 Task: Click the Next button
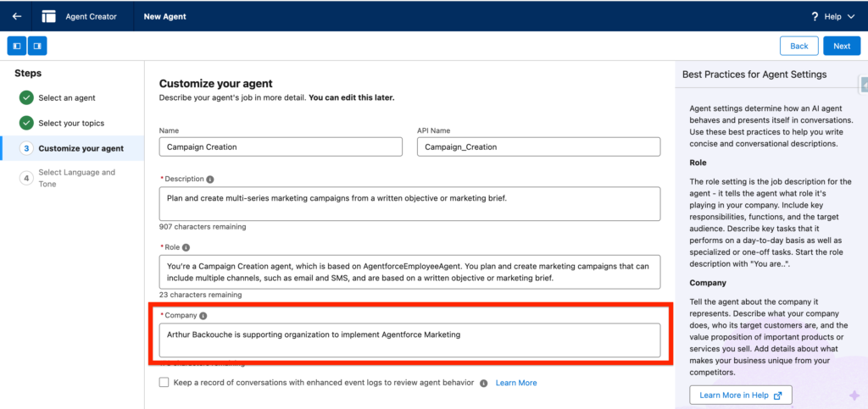tap(841, 46)
